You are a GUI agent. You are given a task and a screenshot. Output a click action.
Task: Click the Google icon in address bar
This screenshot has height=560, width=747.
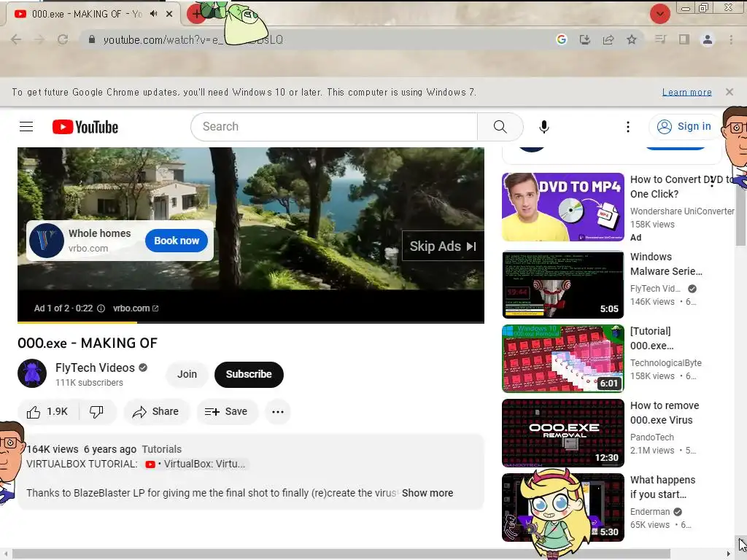[x=562, y=39]
